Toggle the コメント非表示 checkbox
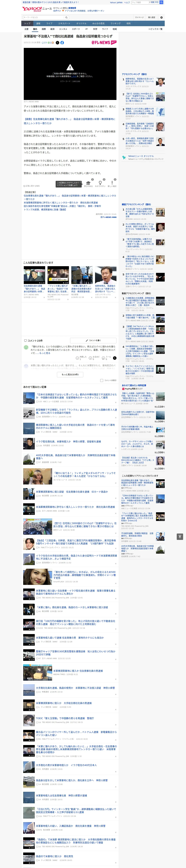This screenshot has width=186, height=868. pos(102,380)
